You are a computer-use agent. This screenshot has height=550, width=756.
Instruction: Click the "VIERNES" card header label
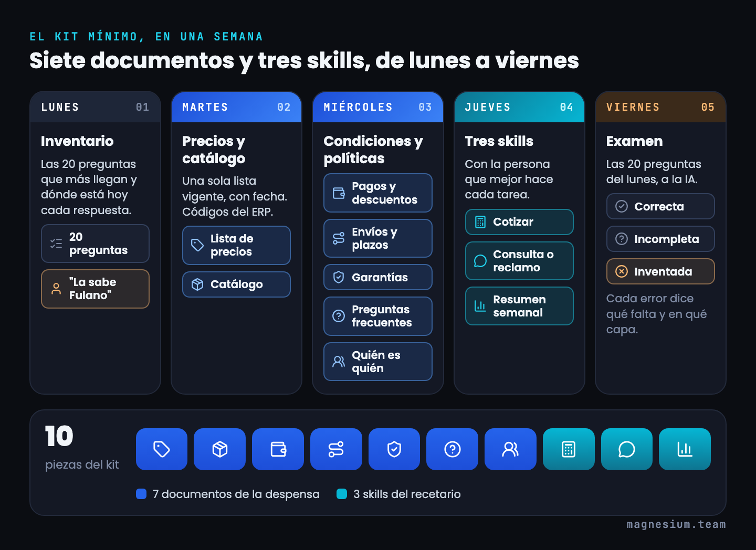[633, 107]
